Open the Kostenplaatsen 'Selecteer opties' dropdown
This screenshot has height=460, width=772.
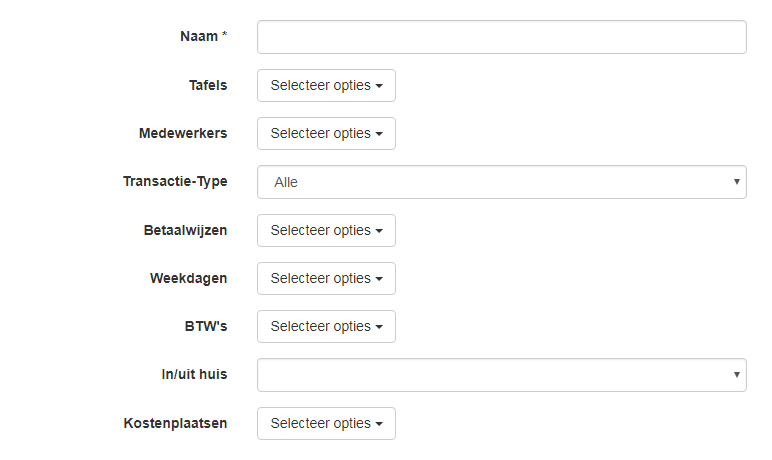pyautogui.click(x=326, y=424)
